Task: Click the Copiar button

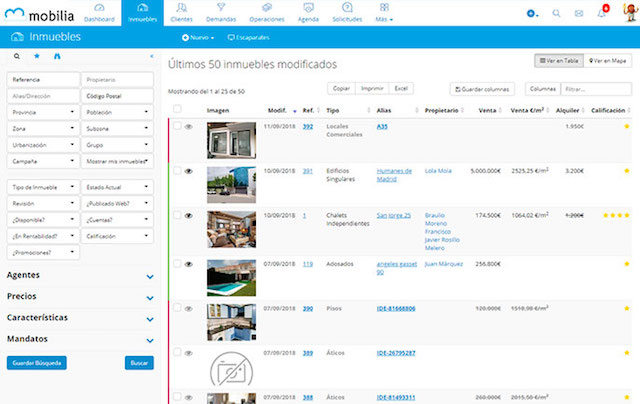Action: [341, 89]
